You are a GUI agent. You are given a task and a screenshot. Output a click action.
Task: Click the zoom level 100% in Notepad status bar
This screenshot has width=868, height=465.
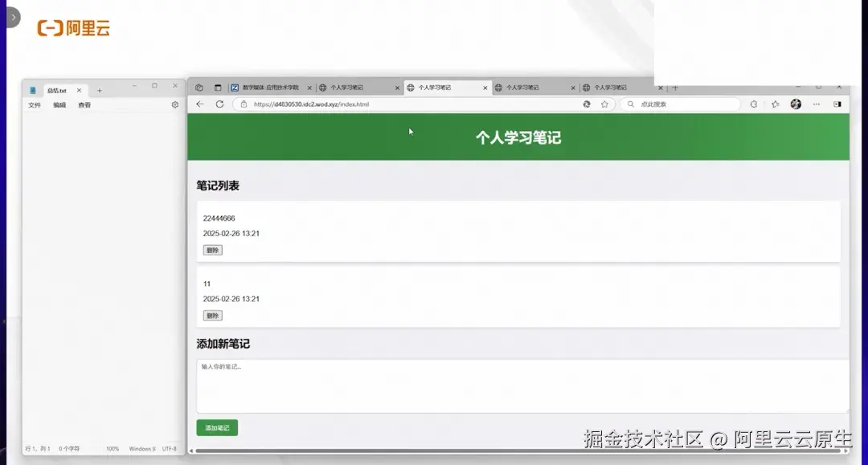pyautogui.click(x=113, y=449)
